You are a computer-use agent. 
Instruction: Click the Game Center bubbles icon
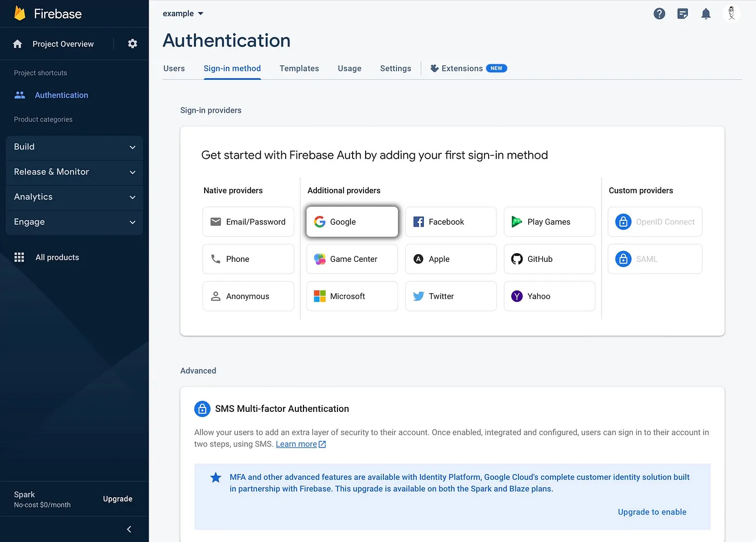[320, 259]
